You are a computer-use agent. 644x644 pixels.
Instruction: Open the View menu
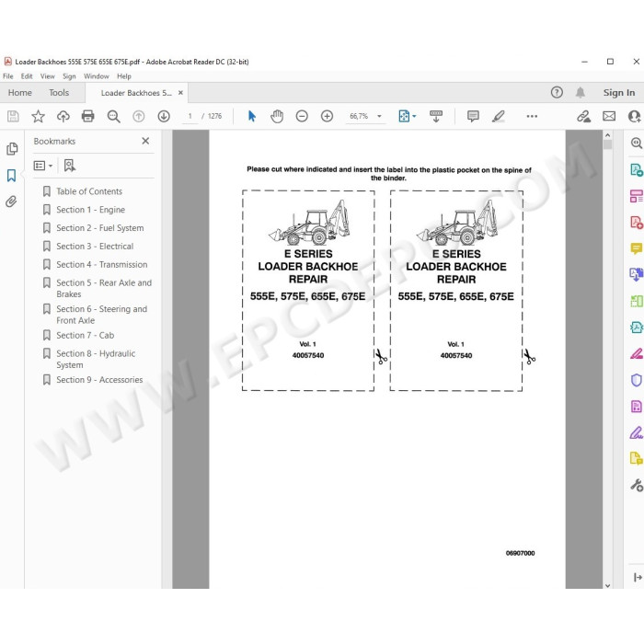47,76
